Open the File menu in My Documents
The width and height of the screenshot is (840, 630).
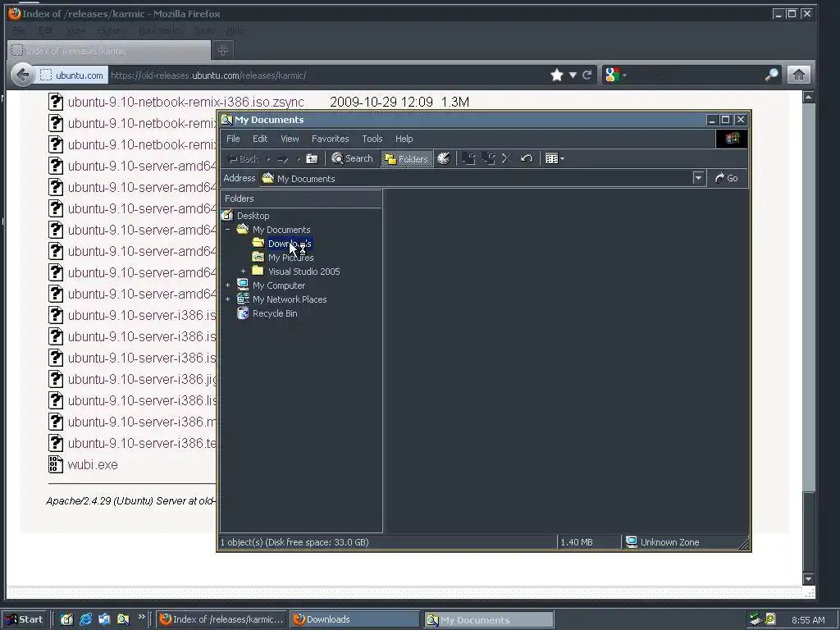click(233, 139)
